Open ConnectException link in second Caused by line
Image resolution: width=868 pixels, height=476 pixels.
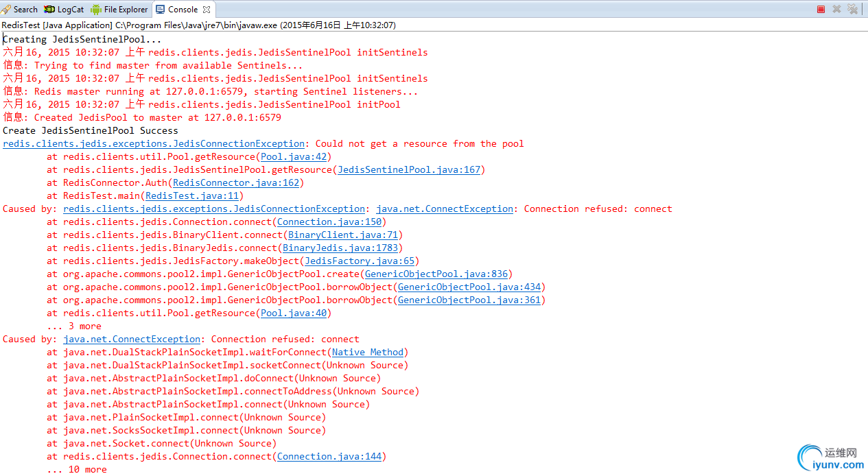[x=132, y=339]
